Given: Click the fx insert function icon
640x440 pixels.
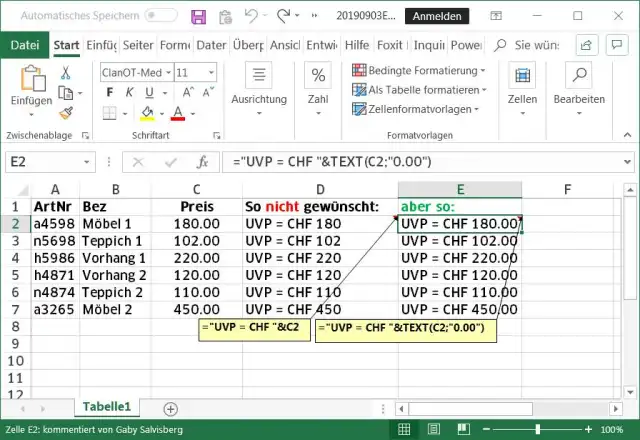Looking at the screenshot, I should pos(202,162).
